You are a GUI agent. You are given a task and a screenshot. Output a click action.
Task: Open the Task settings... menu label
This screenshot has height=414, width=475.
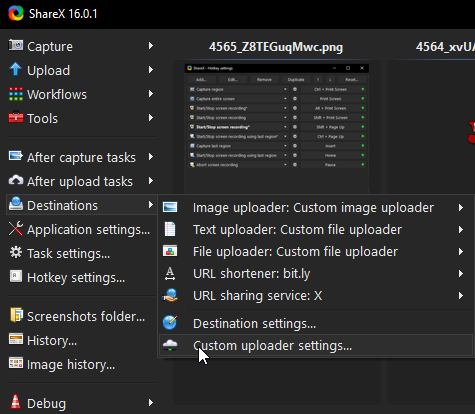pos(68,254)
